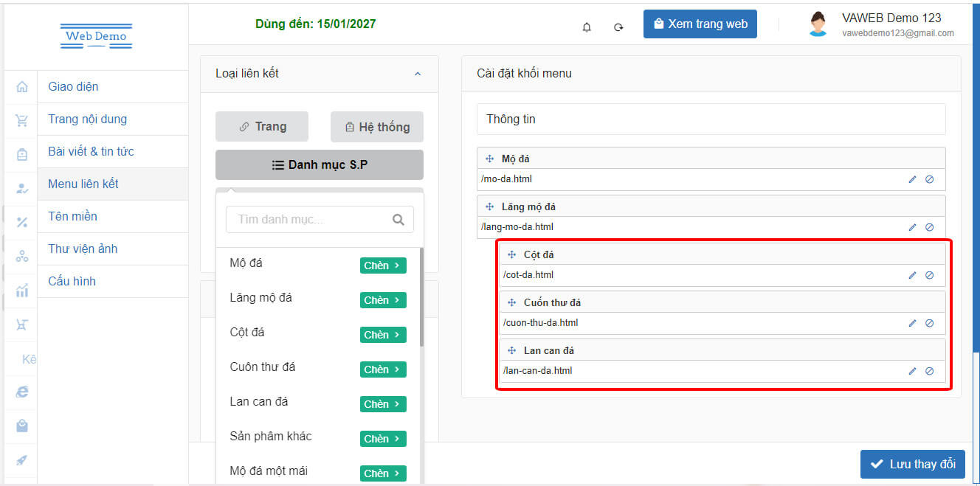Insert Sản phẩm khác with Chèn

383,439
